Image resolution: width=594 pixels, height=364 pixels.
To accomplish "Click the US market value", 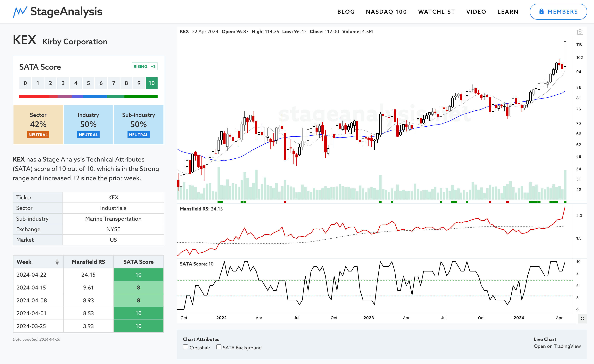I will point(113,240).
